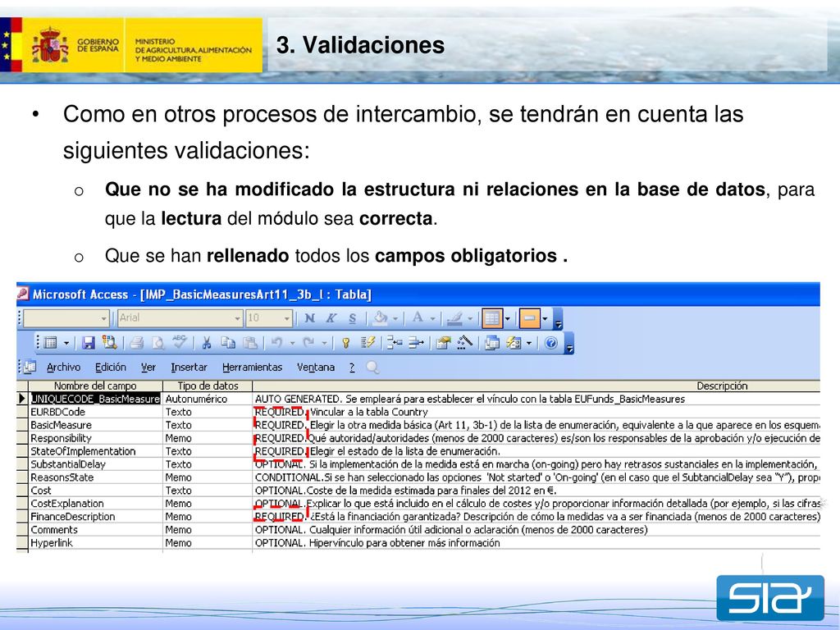840x630 pixels.
Task: Select the StateOfImplementation field name
Action: tap(83, 451)
